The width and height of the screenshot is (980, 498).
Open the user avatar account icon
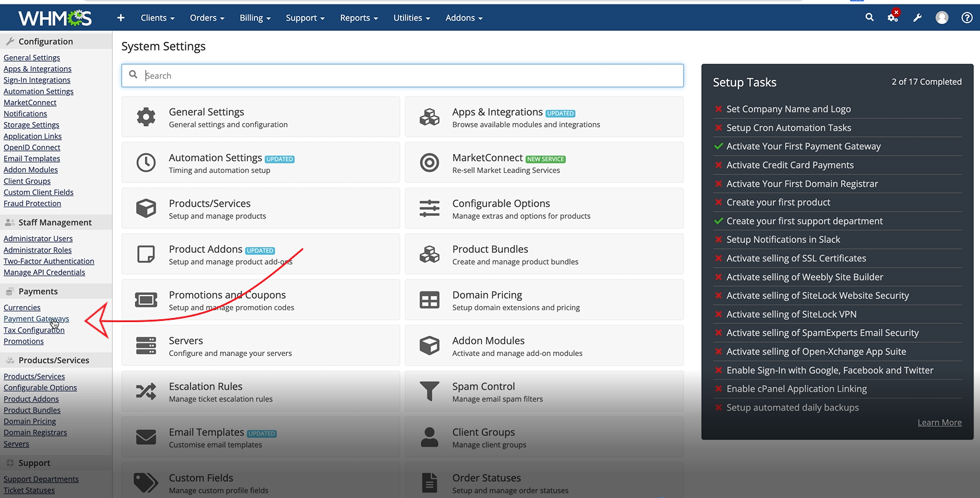[x=942, y=18]
